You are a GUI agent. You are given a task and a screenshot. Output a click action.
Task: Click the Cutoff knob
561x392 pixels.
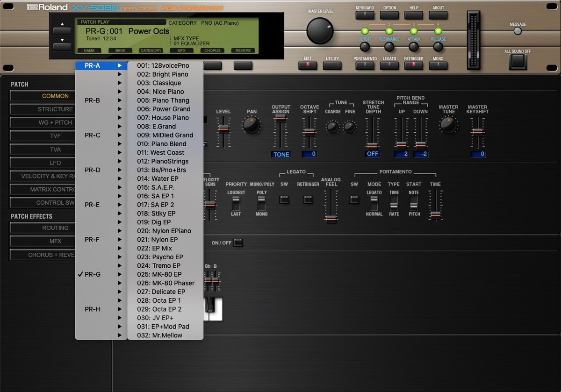point(365,47)
